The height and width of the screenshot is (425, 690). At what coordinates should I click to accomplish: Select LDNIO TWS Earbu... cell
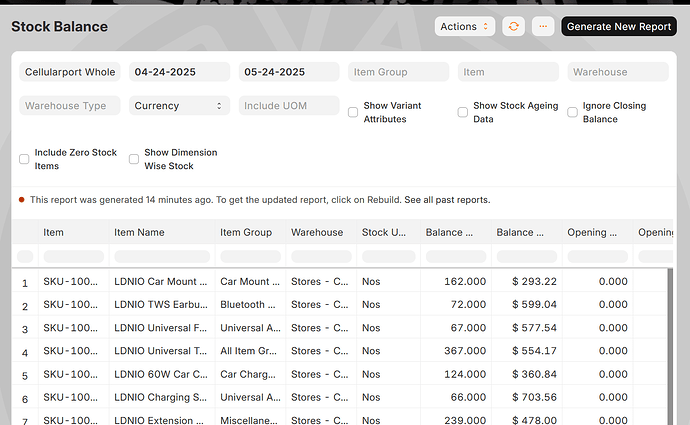point(162,304)
